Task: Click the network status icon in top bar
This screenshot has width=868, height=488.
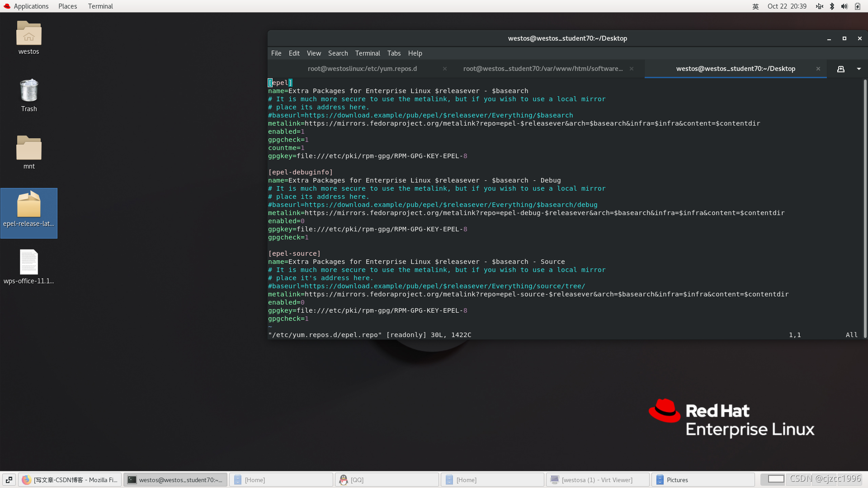Action: (819, 6)
